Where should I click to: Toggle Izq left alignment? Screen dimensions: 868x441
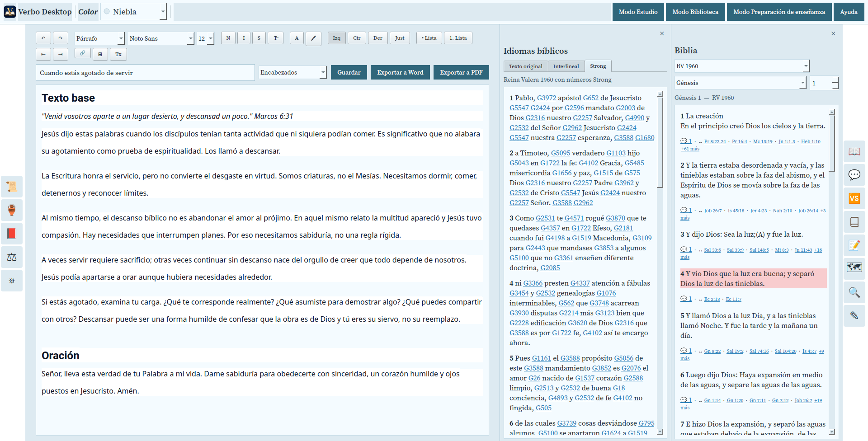(337, 38)
